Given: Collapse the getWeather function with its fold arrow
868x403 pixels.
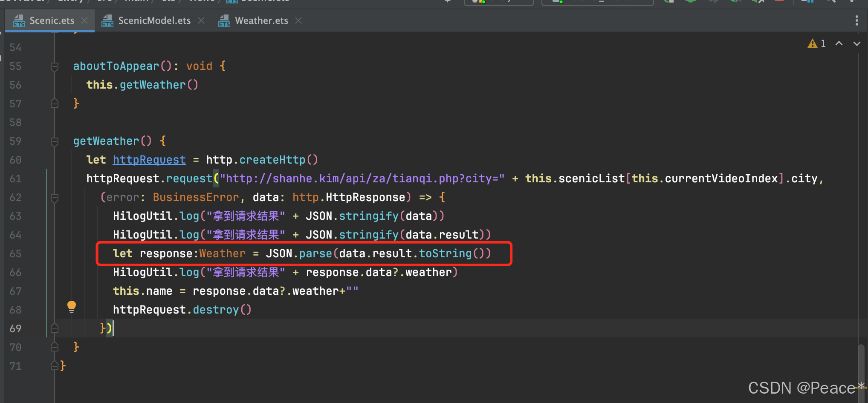Looking at the screenshot, I should [54, 141].
